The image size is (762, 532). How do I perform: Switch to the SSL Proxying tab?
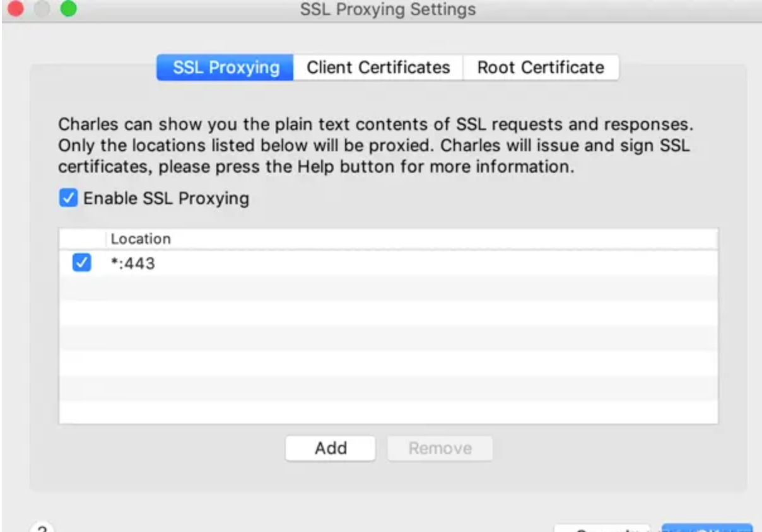point(225,67)
